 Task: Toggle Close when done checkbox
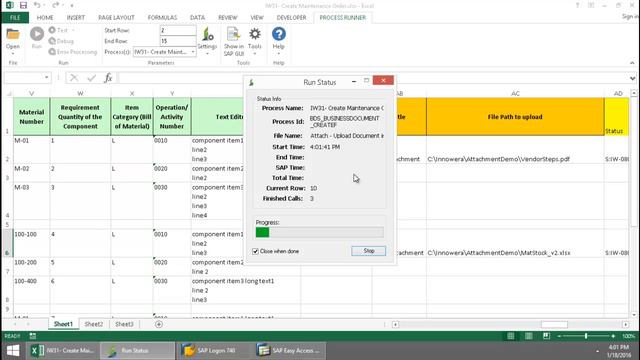pyautogui.click(x=256, y=251)
